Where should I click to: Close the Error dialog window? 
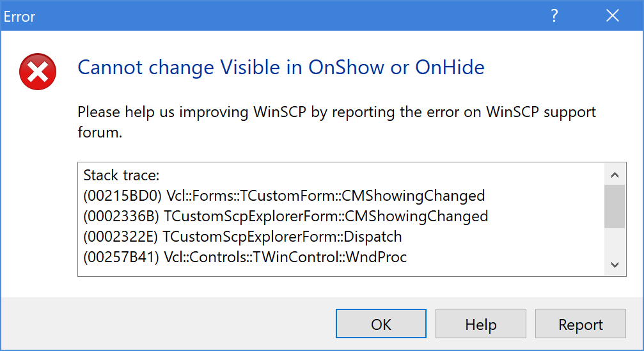click(x=612, y=16)
